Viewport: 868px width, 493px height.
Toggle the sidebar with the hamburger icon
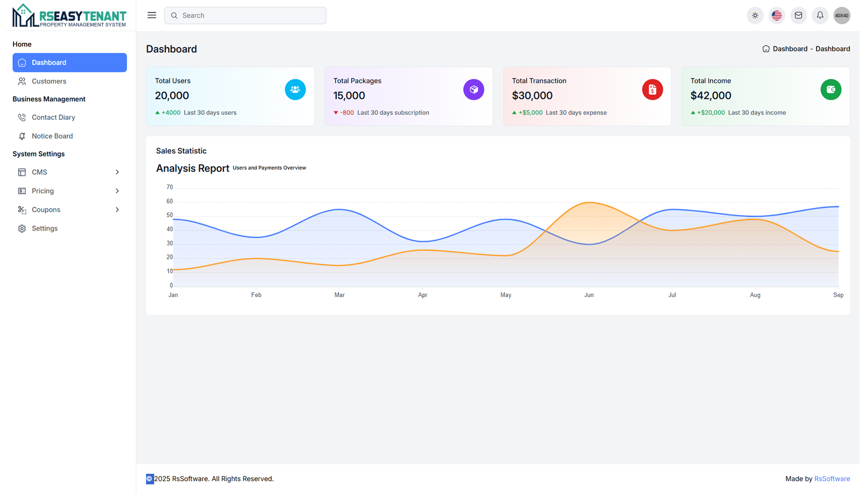152,16
